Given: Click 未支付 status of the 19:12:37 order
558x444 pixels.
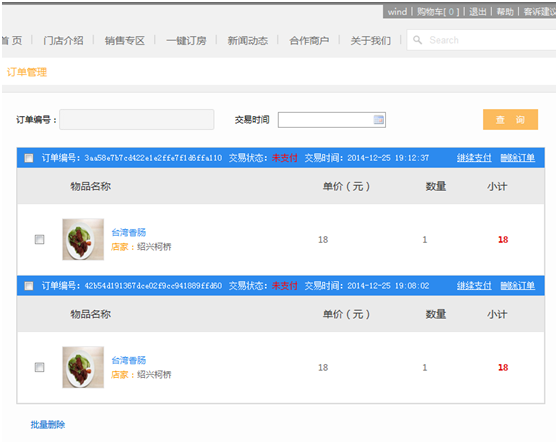Looking at the screenshot, I should pyautogui.click(x=285, y=158).
